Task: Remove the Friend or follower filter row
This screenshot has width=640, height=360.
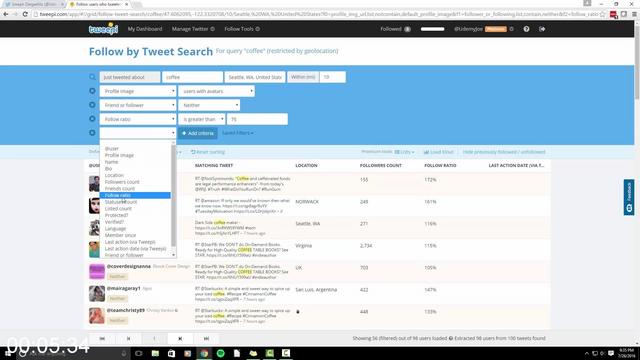Action: (92, 105)
